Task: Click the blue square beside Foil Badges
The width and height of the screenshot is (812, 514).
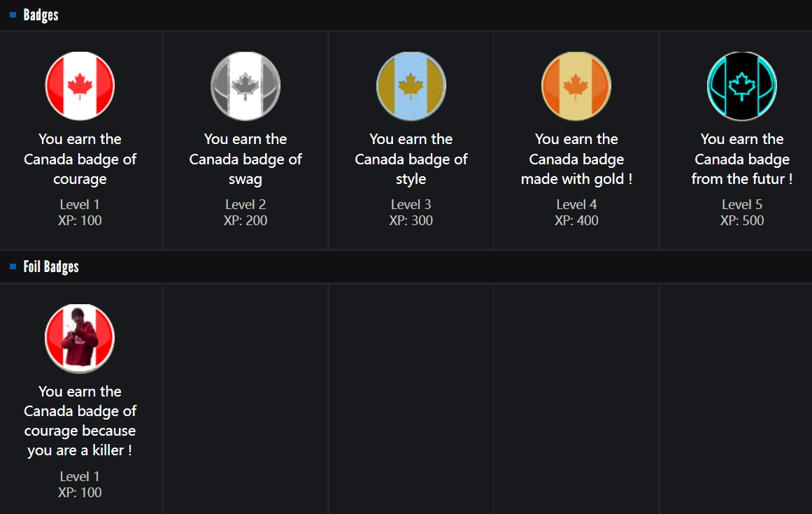Action: tap(13, 266)
